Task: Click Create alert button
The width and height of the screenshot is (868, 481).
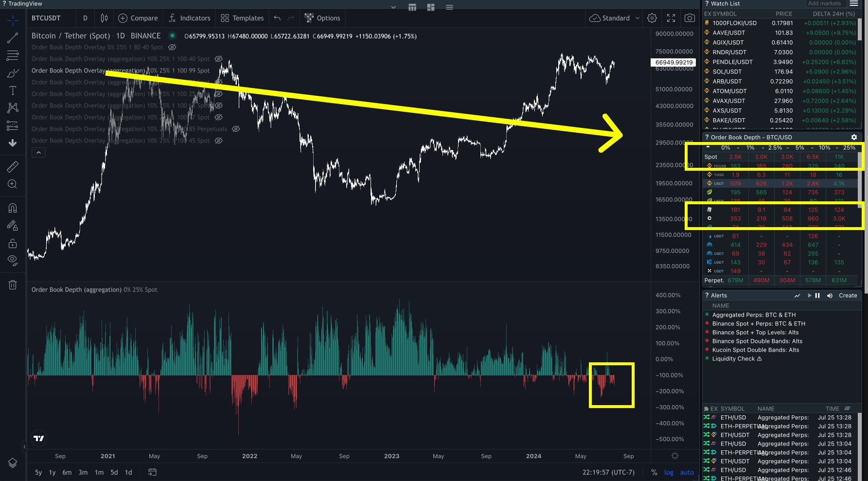Action: pos(848,295)
